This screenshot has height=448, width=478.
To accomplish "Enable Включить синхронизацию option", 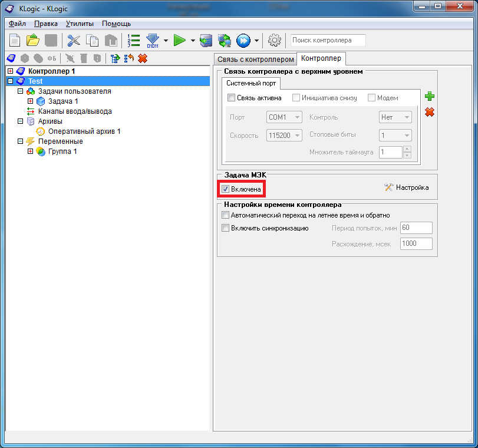I will (x=225, y=228).
